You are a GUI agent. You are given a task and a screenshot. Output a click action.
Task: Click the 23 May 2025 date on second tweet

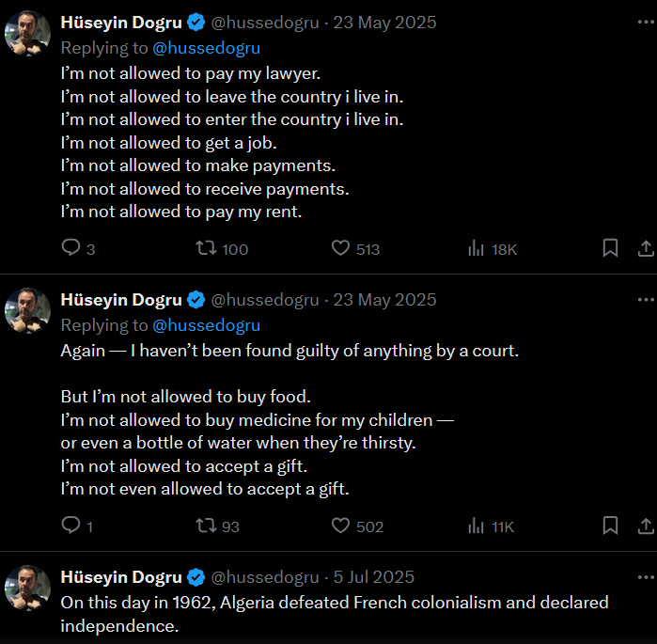[x=384, y=300]
